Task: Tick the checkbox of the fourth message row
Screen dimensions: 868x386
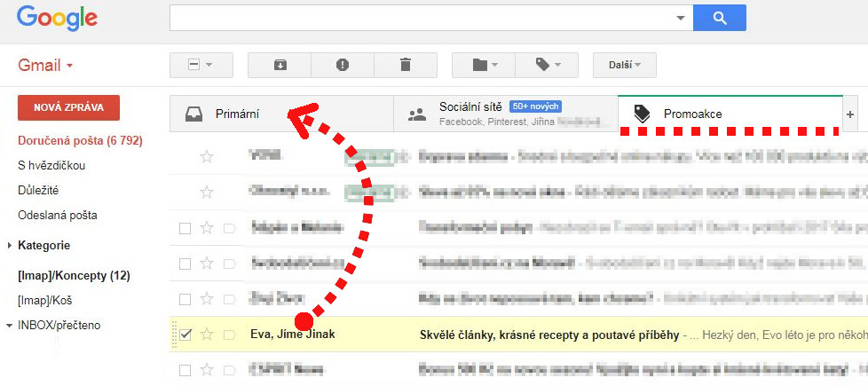Action: click(x=185, y=263)
